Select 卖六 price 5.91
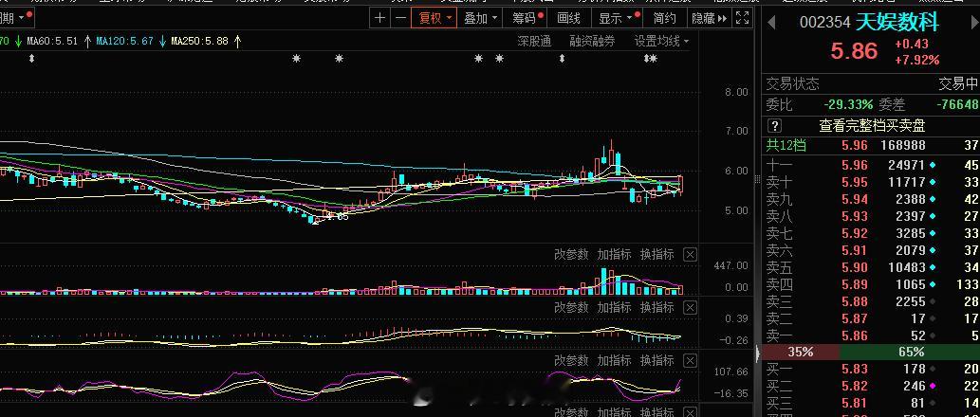 855,250
